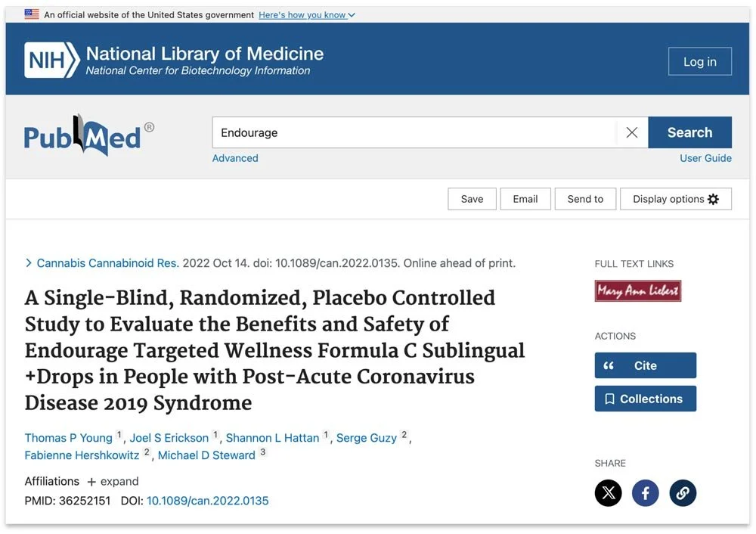This screenshot has height=534, width=756.
Task: Open author Michael D Steward
Action: pyautogui.click(x=207, y=455)
